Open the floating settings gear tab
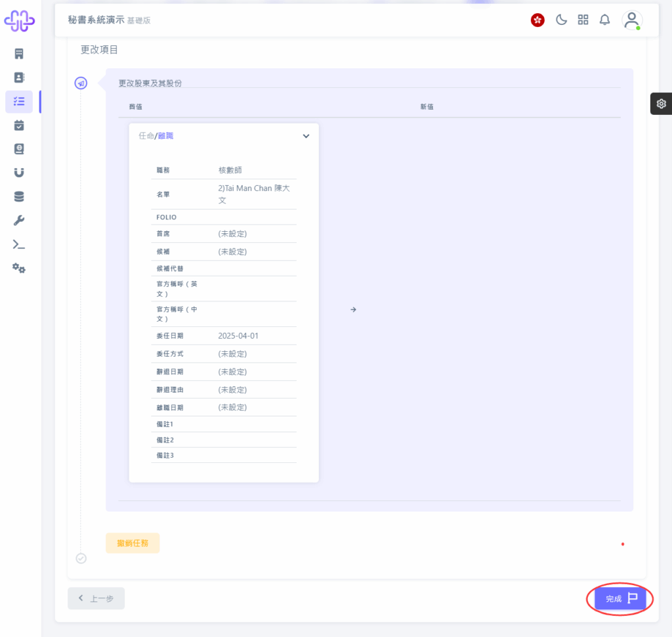The image size is (672, 637). 661,104
